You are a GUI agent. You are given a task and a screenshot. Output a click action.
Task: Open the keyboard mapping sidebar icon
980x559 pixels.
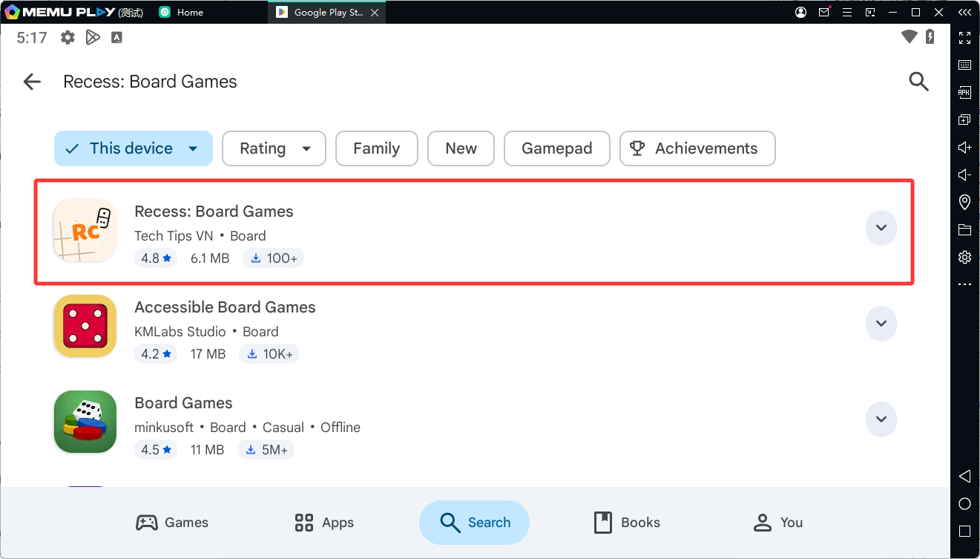click(x=964, y=65)
